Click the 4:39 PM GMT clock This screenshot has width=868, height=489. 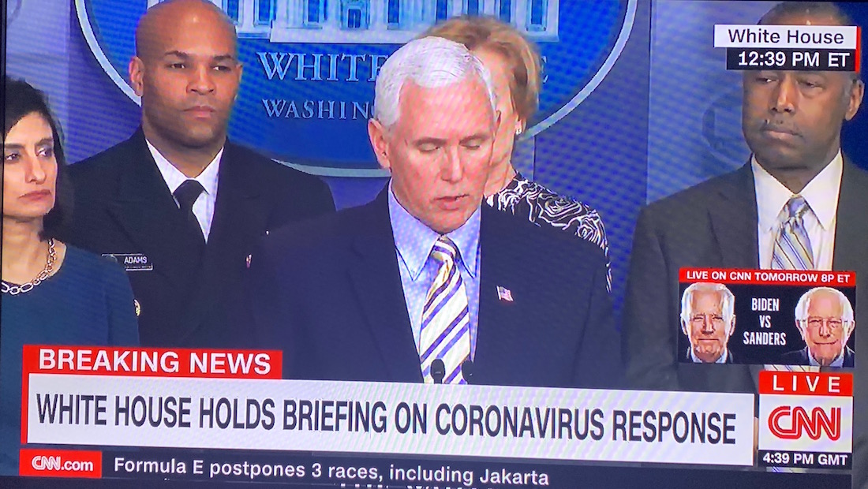pos(806,458)
